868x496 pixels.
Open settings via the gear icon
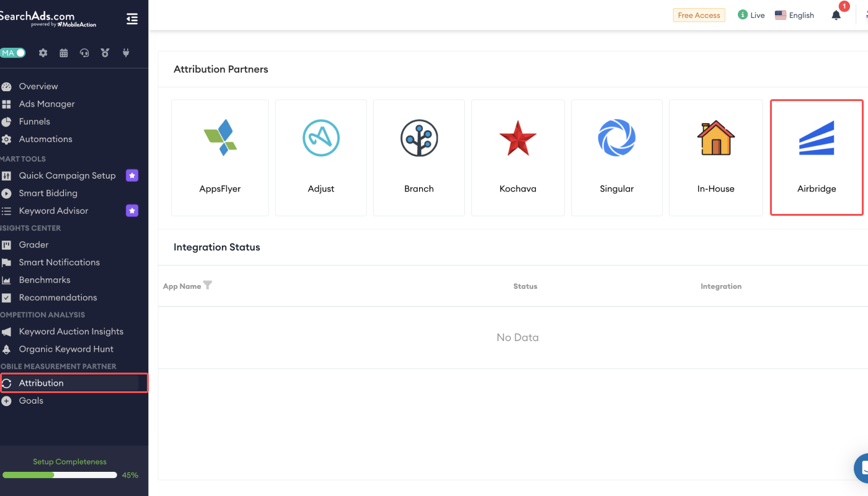[43, 53]
